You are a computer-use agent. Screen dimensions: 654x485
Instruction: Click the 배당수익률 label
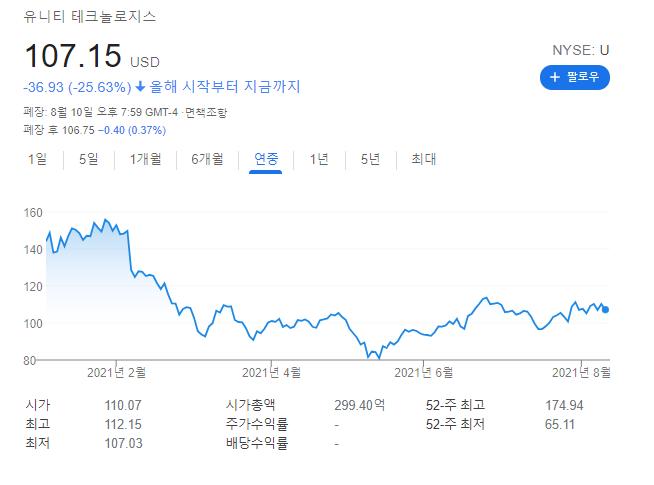[x=257, y=443]
